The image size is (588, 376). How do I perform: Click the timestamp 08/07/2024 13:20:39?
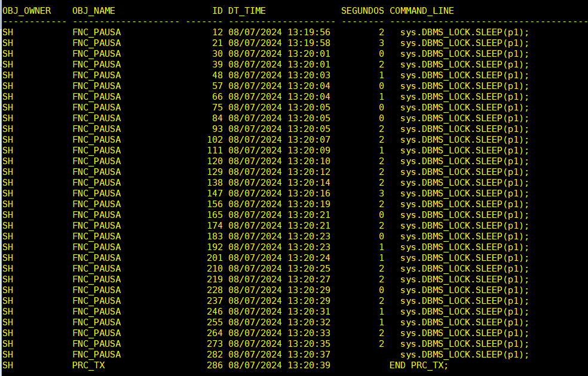(279, 365)
